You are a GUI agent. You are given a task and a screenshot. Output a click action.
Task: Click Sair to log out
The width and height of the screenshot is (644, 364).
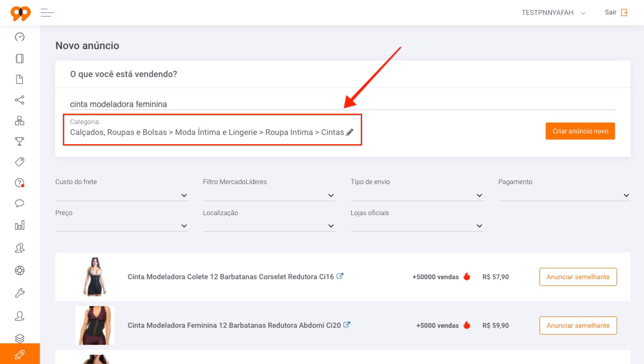click(x=616, y=12)
